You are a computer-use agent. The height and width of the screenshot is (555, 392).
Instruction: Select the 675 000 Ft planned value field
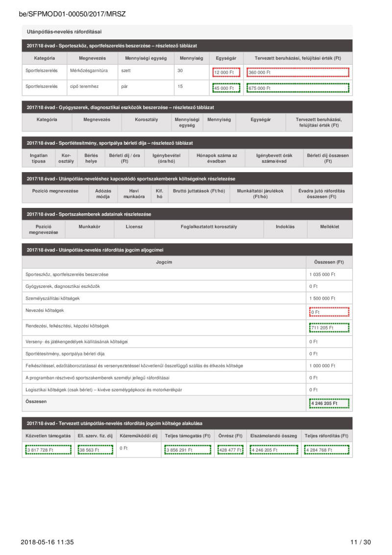tap(297, 88)
